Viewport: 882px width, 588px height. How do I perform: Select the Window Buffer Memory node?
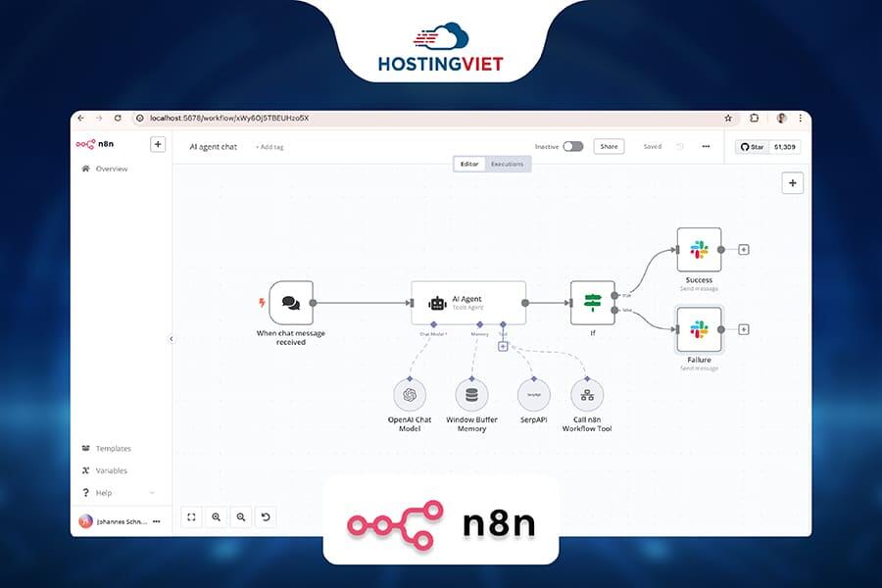click(471, 395)
